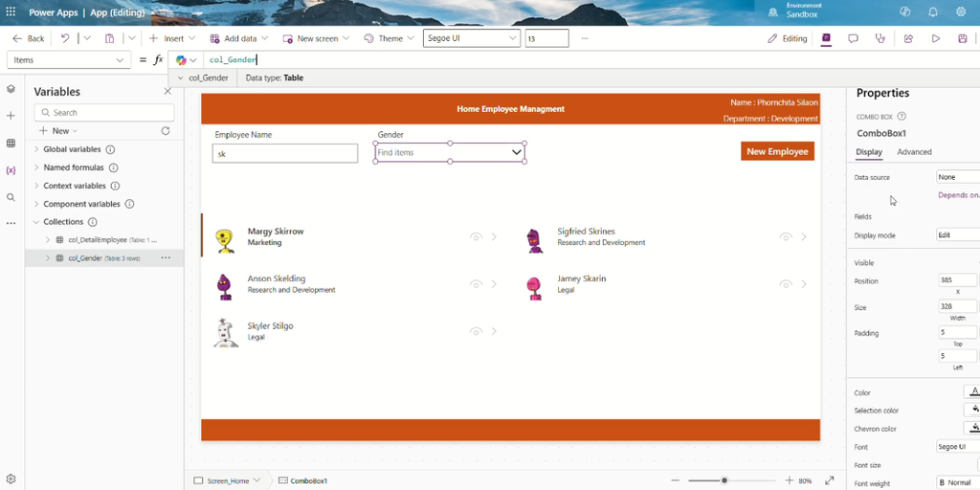Click the fit-to-window expand icon
The width and height of the screenshot is (980, 490).
[x=830, y=480]
